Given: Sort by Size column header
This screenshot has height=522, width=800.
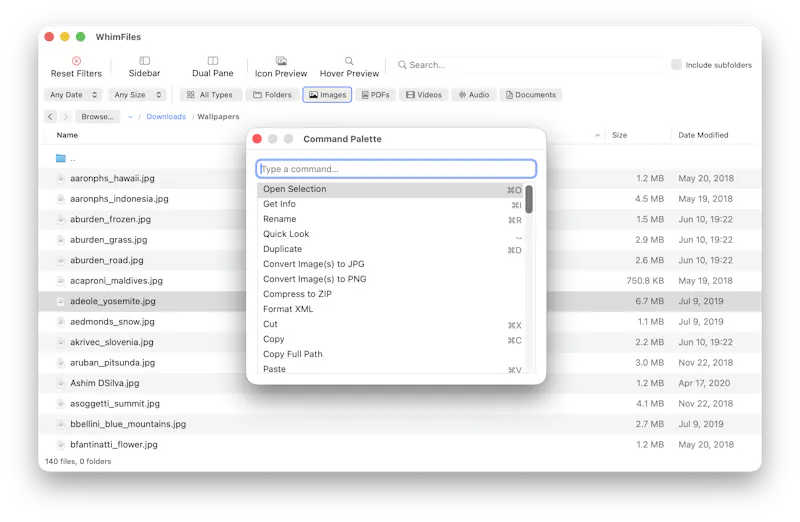Looking at the screenshot, I should tap(619, 135).
